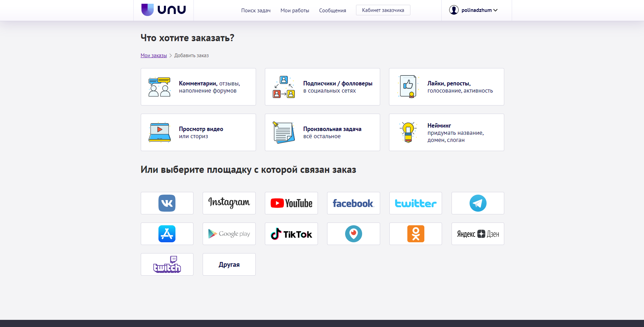Image resolution: width=644 pixels, height=327 pixels.
Task: Click the comments speech-bubbles icon
Action: (159, 87)
